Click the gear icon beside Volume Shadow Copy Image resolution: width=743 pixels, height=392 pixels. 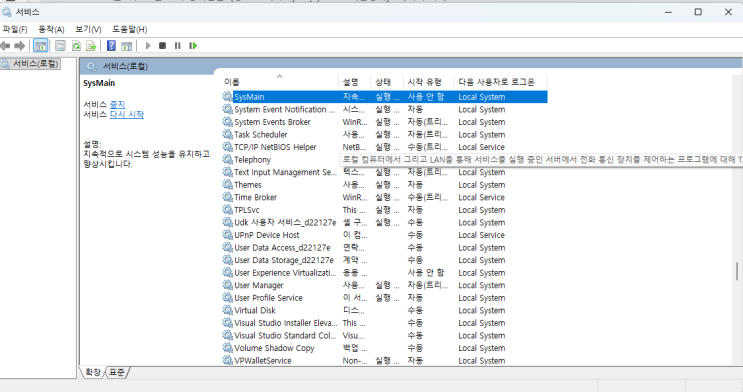227,348
